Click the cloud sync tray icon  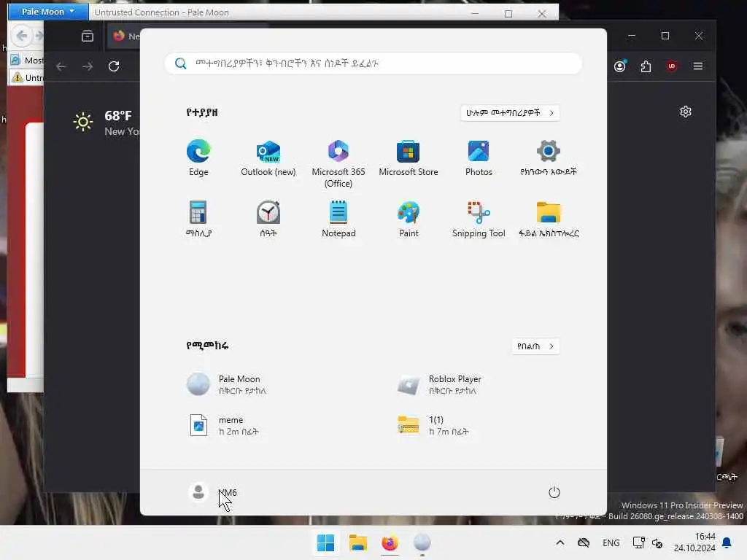(x=584, y=542)
